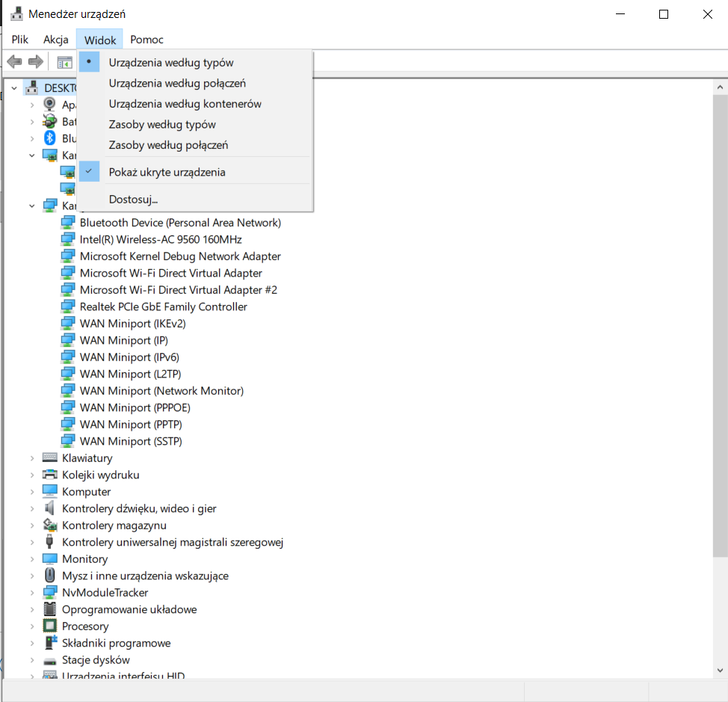Click the Intel(R) Wireless-AC 9560 adapter icon
The image size is (728, 702).
[68, 239]
